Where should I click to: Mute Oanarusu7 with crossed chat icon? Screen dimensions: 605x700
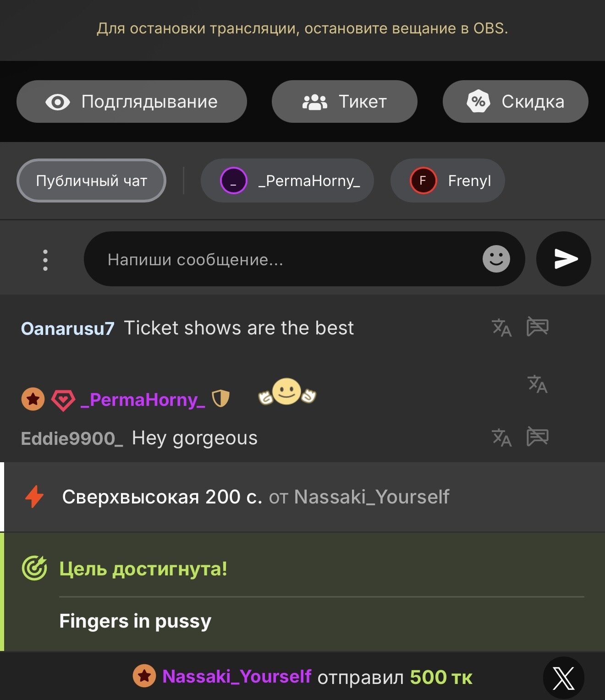click(x=537, y=327)
